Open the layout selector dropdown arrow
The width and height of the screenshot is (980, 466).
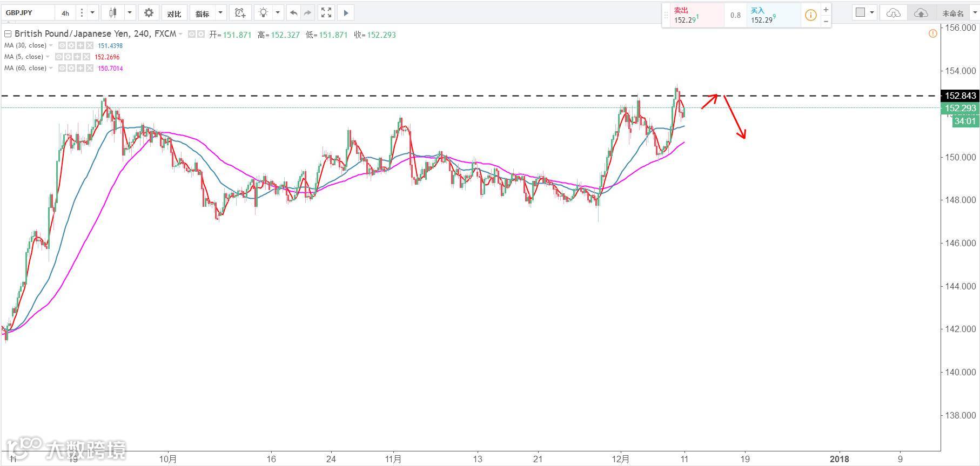point(872,12)
